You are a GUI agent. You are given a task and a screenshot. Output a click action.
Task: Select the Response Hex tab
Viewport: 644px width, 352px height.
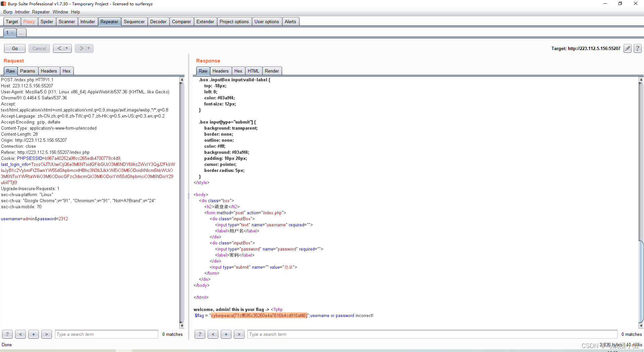(x=238, y=71)
